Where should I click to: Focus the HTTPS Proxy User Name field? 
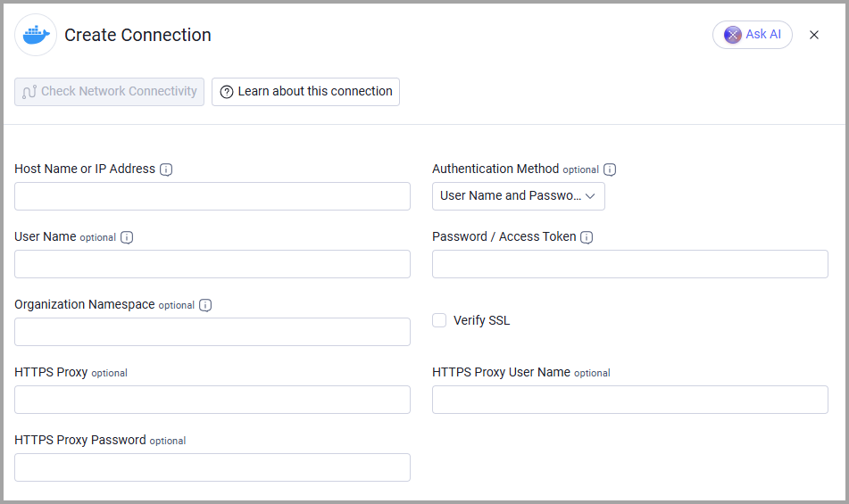tap(630, 400)
